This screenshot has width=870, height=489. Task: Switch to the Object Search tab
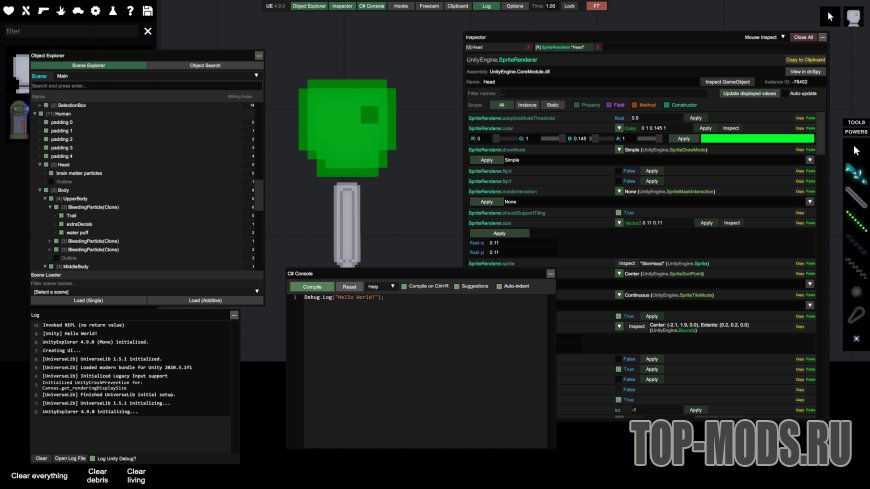tap(205, 65)
